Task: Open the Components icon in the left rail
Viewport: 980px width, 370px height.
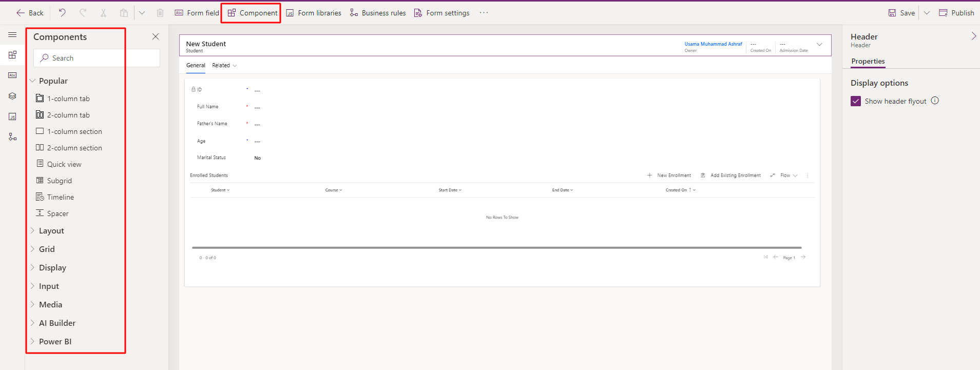Action: coord(12,55)
